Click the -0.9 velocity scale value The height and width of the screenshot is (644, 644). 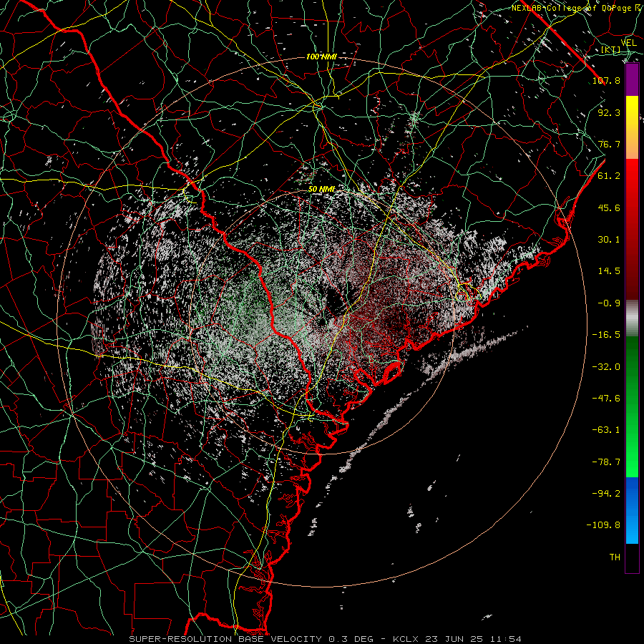click(x=609, y=303)
